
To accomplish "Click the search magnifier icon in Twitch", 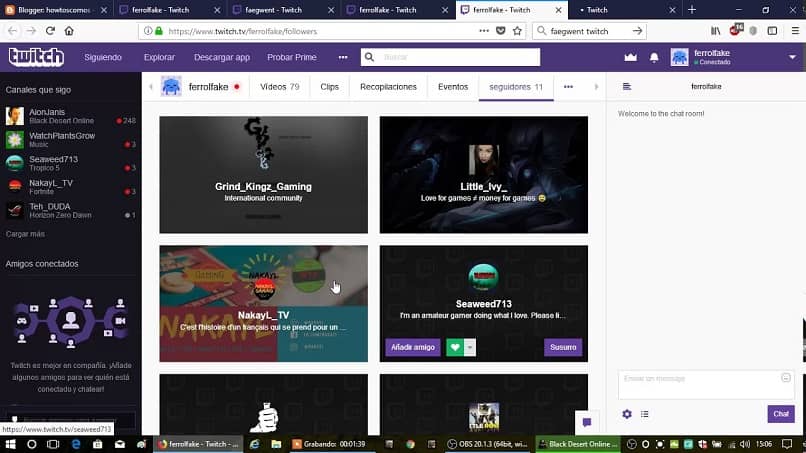I will 370,57.
